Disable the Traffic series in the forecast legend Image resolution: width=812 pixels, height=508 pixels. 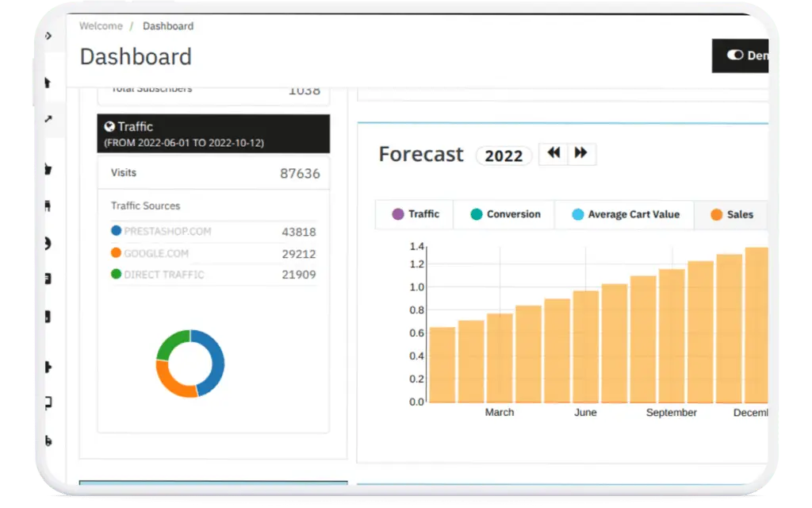413,214
